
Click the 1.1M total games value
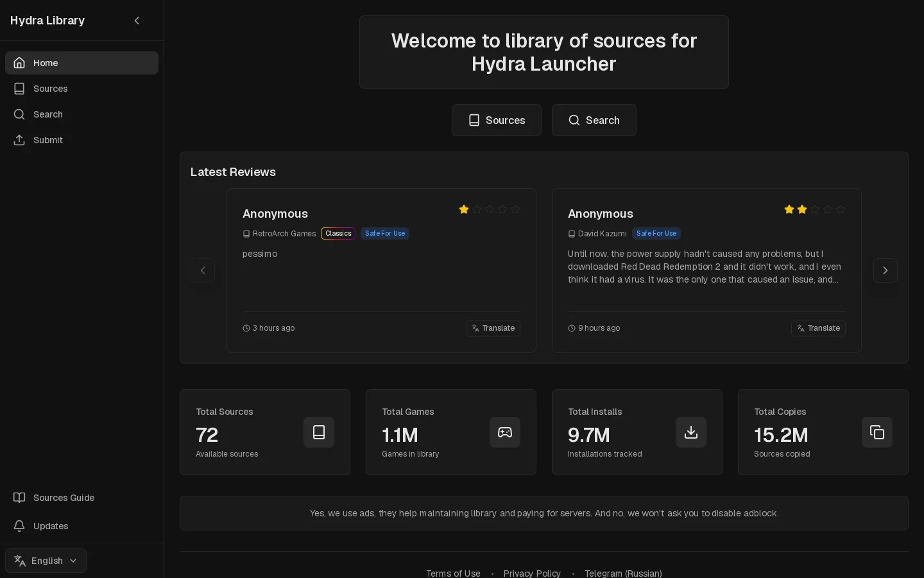[400, 435]
